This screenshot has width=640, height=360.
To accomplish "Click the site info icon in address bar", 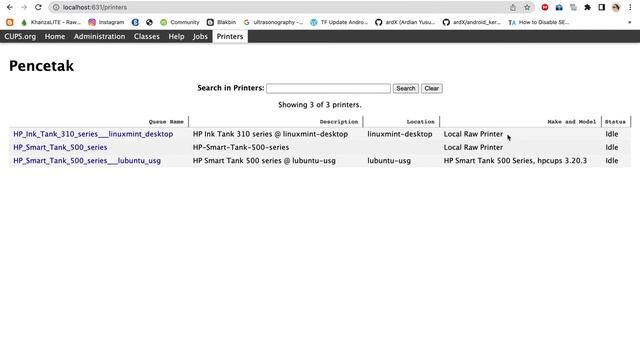I will (x=56, y=7).
